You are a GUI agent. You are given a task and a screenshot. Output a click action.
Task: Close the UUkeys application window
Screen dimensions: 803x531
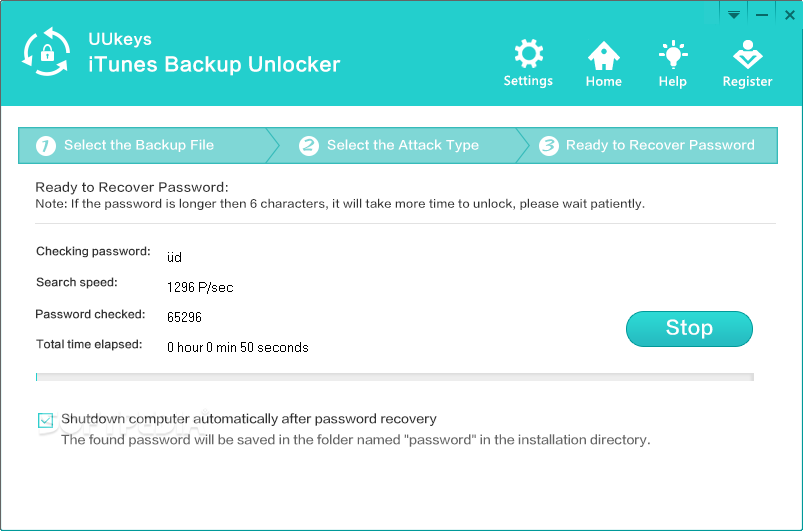pyautogui.click(x=788, y=14)
